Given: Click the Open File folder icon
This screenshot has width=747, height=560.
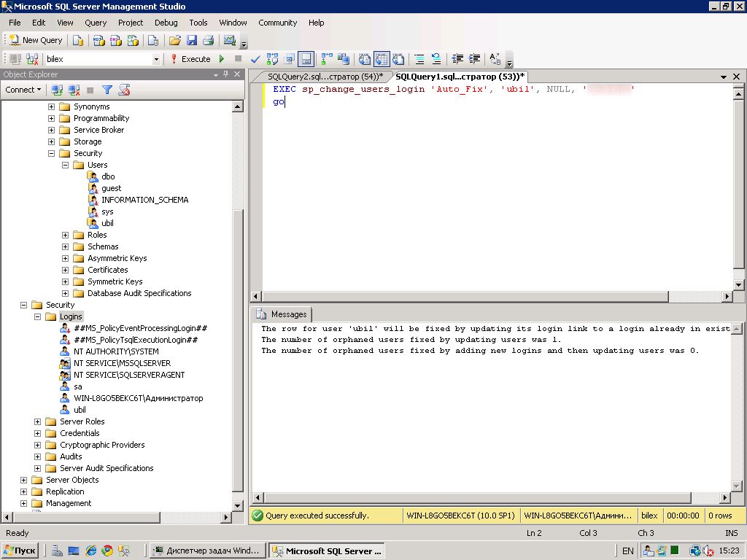Looking at the screenshot, I should pyautogui.click(x=175, y=41).
